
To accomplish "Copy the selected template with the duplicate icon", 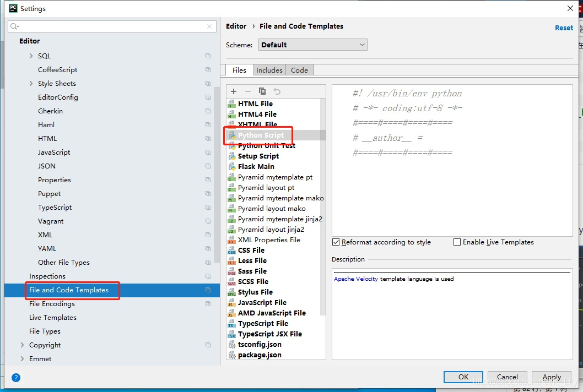I will (x=262, y=91).
